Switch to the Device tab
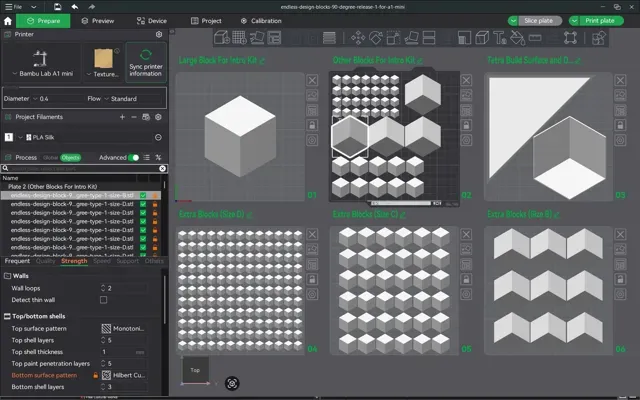The width and height of the screenshot is (640, 400). click(152, 21)
